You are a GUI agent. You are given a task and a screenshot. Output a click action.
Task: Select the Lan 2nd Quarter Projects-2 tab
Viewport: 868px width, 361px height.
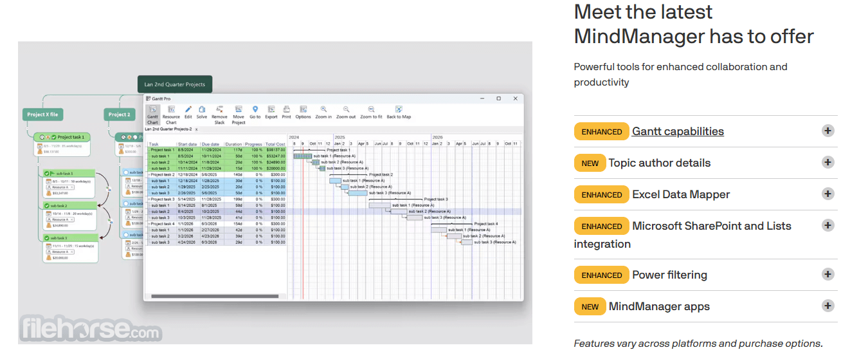tap(168, 129)
